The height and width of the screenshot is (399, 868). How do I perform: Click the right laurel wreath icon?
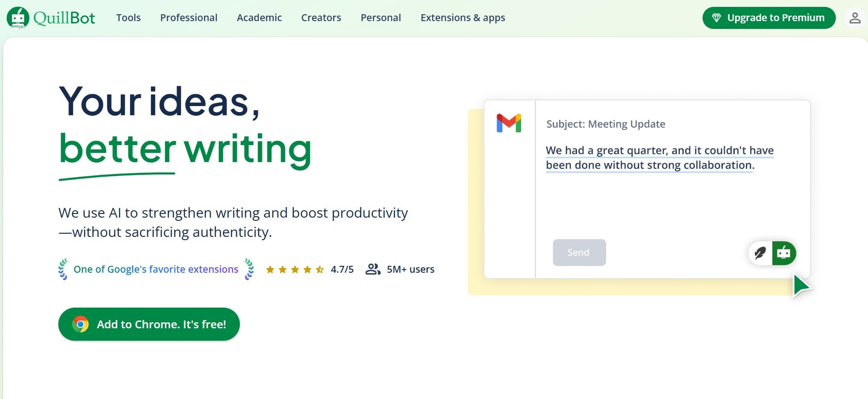(249, 269)
